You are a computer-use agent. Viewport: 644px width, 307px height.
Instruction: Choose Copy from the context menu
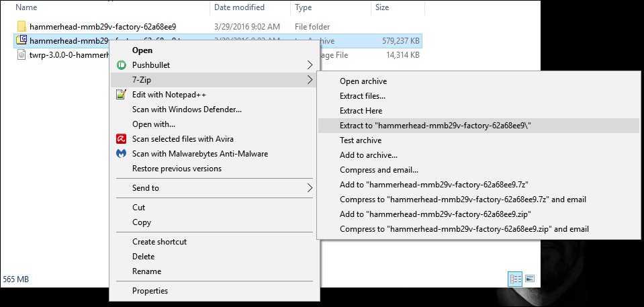[215, 222]
